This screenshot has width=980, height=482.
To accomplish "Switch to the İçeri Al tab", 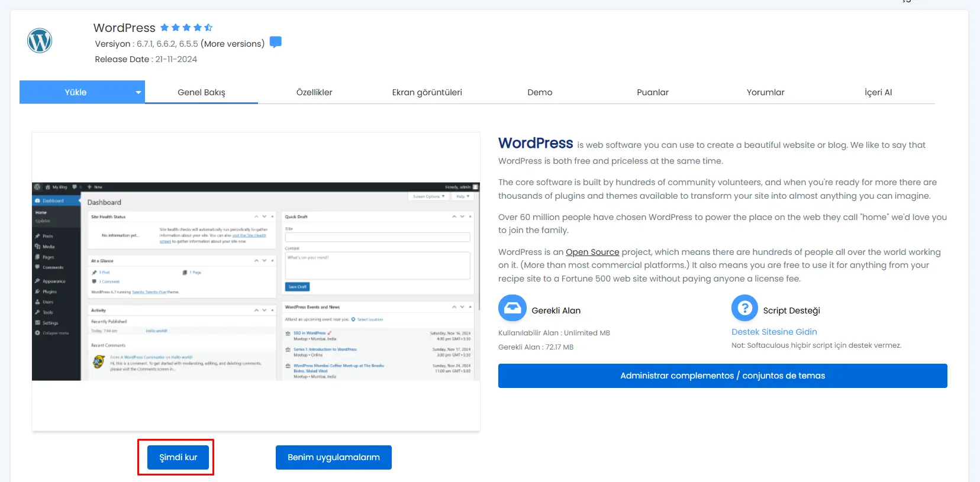I will [x=878, y=92].
